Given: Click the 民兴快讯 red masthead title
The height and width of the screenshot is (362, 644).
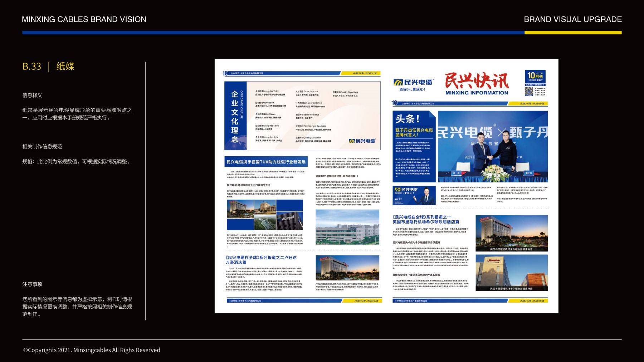Looking at the screenshot, I should (x=477, y=81).
